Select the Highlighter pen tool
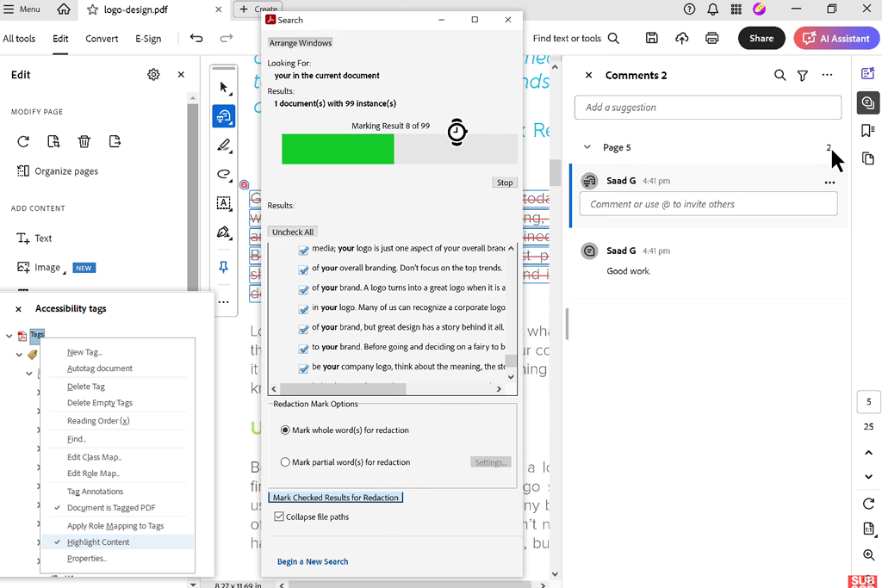The height and width of the screenshot is (588, 882). 224,145
